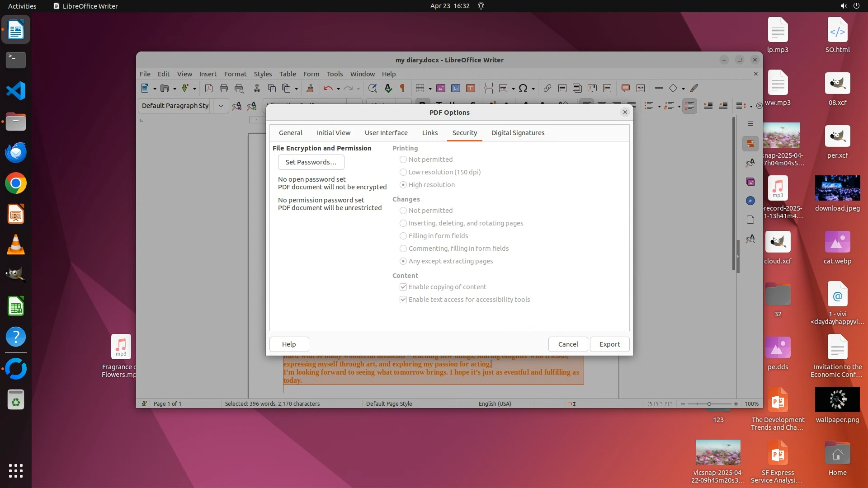
Task: Select Low resolution (150 dpi) printing option
Action: (403, 172)
